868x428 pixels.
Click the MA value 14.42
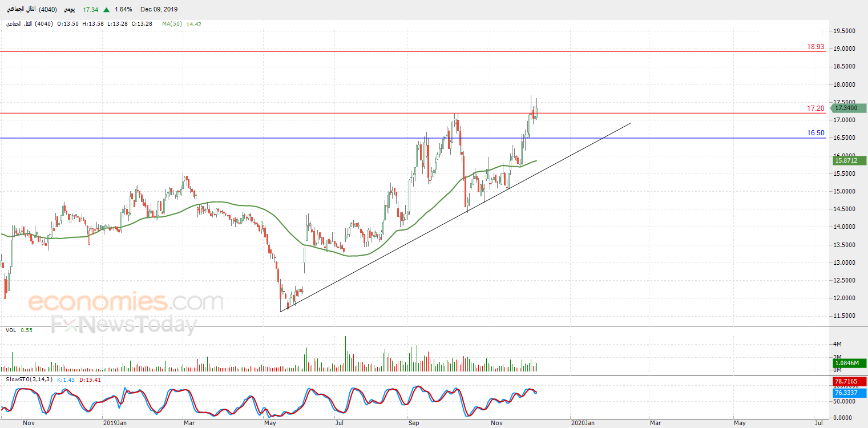tap(194, 24)
